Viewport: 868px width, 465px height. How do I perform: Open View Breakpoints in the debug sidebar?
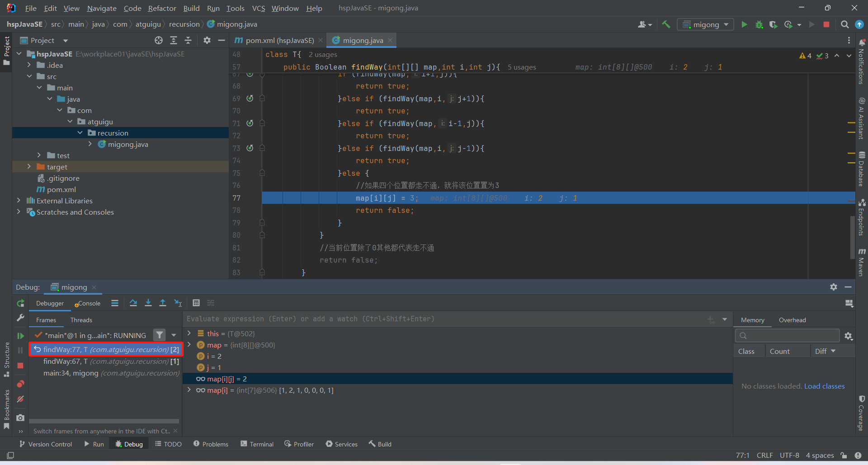[x=20, y=384]
